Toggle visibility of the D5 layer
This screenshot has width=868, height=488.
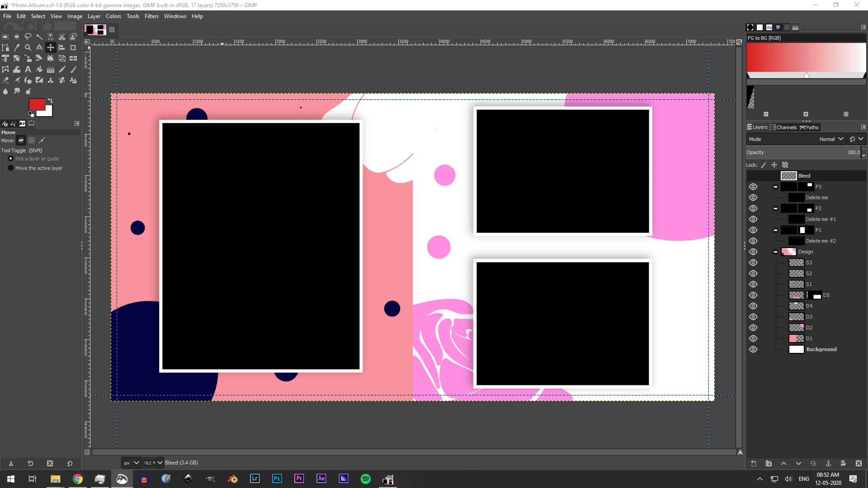click(x=753, y=295)
